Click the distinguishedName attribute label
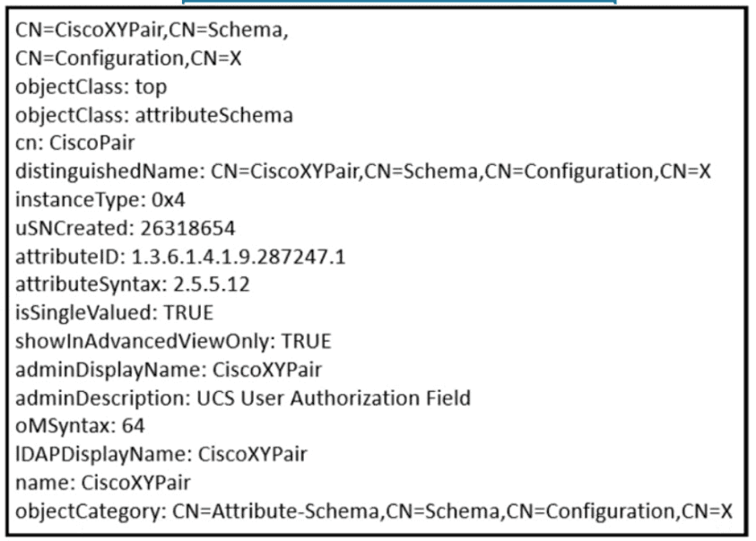Image resolution: width=756 pixels, height=541 pixels. tap(109, 171)
